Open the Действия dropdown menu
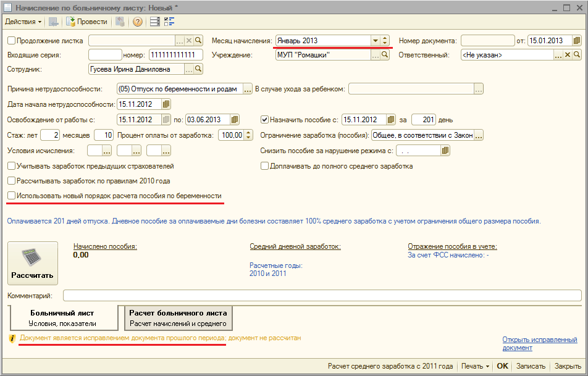The width and height of the screenshot is (588, 376). click(23, 22)
